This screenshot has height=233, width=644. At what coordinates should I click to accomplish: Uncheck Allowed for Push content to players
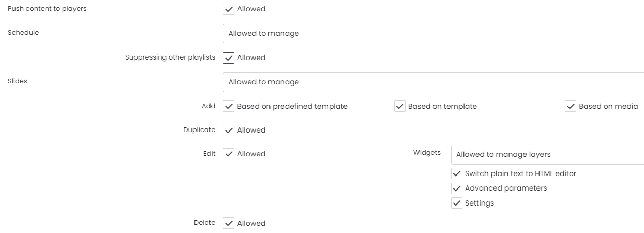click(229, 9)
